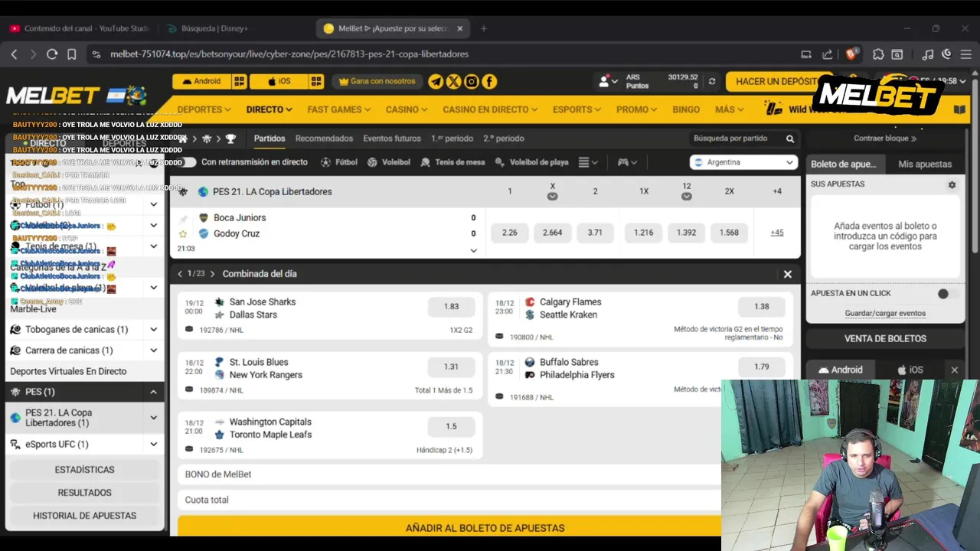Open the book icon at far right of menu
This screenshot has height=551, width=980.
(x=959, y=109)
